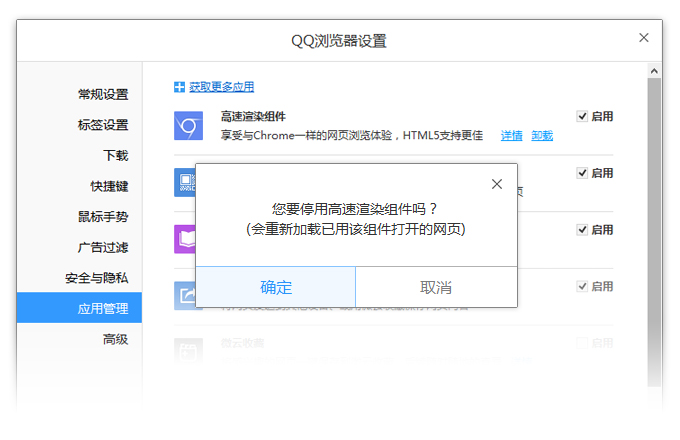
Task: Open 详情 for 高速渲染组件
Action: point(511,136)
